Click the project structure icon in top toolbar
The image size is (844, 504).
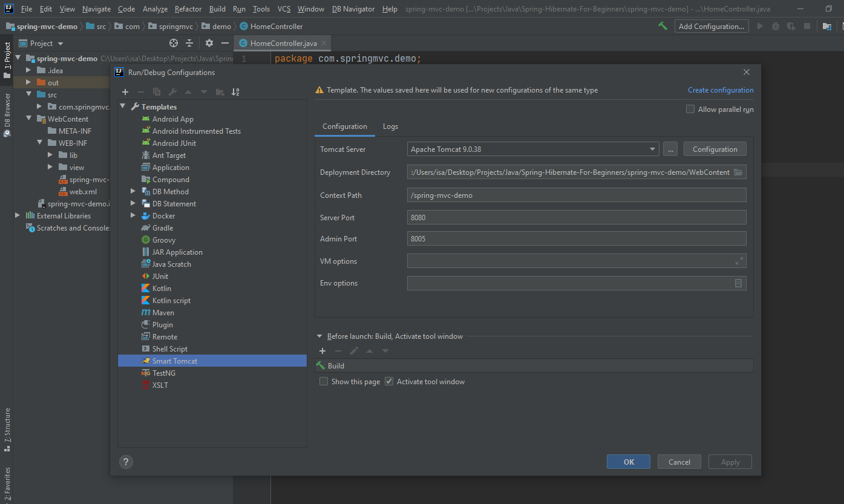coord(826,26)
